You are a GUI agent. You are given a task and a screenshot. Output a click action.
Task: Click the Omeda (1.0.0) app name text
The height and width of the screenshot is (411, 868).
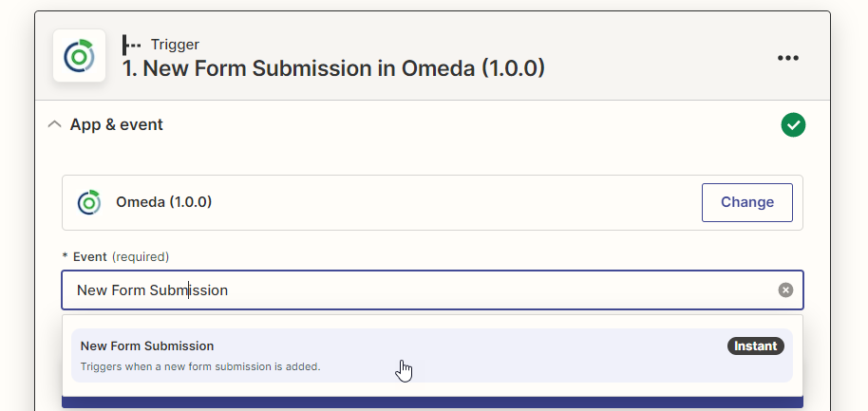point(163,202)
